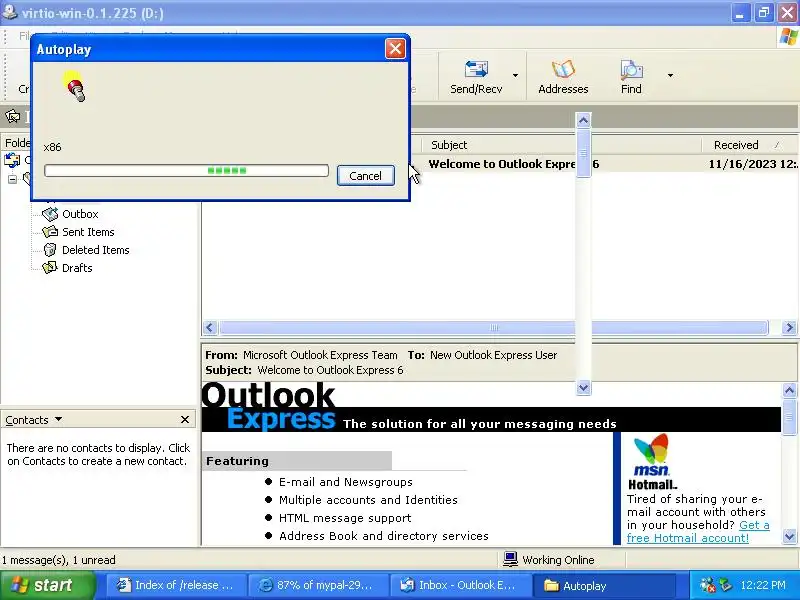Click the up arrow of floating vertical scrollbar
The height and width of the screenshot is (600, 800).
pos(583,120)
